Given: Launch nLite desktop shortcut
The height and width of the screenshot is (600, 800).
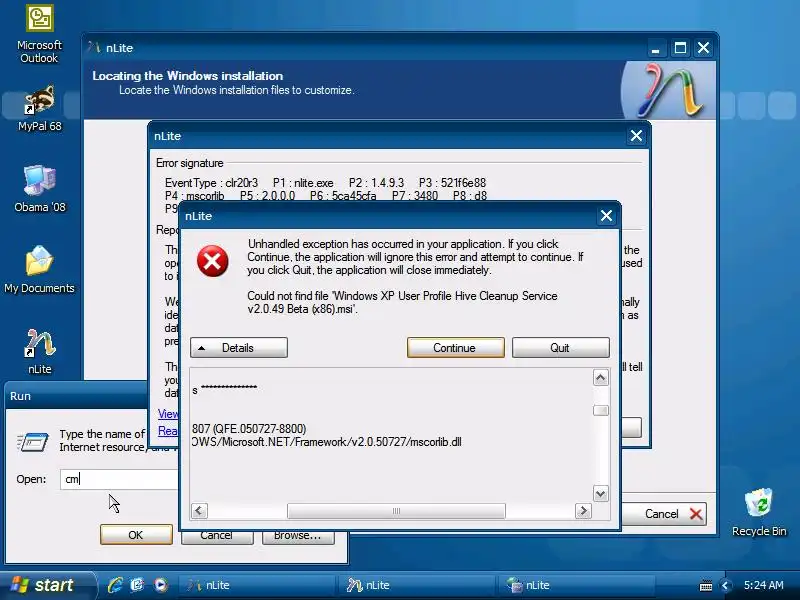Looking at the screenshot, I should click(x=39, y=351).
